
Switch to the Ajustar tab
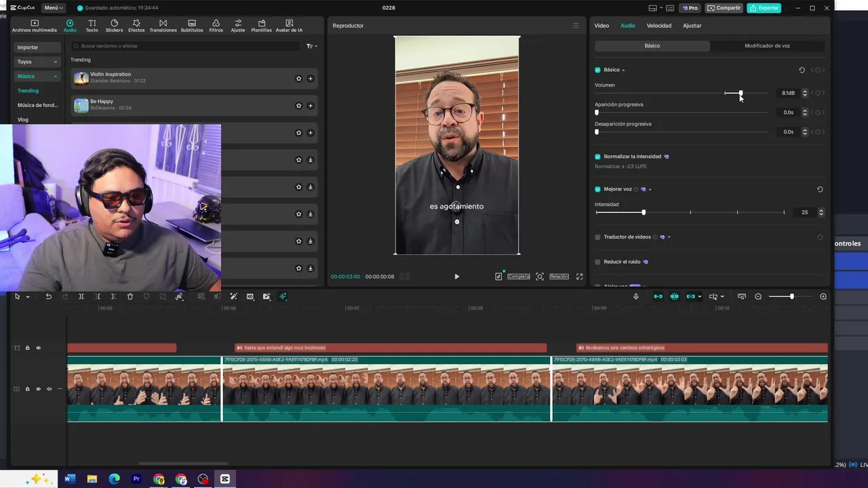[692, 26]
